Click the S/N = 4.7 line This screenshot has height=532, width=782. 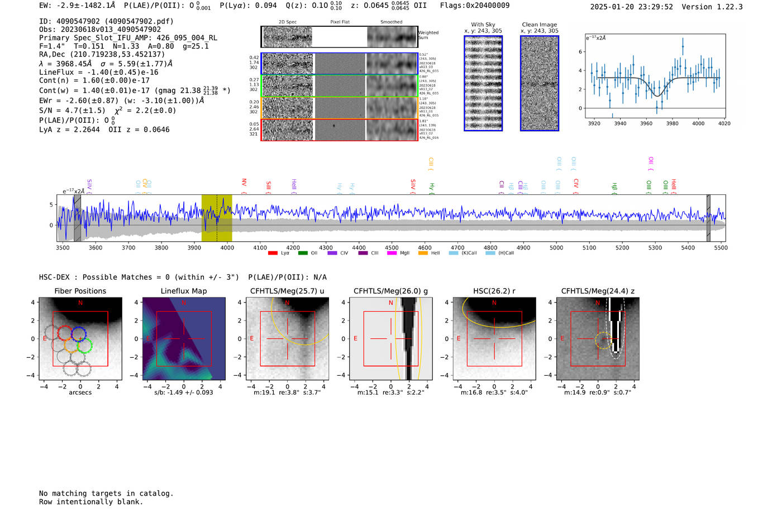click(107, 111)
